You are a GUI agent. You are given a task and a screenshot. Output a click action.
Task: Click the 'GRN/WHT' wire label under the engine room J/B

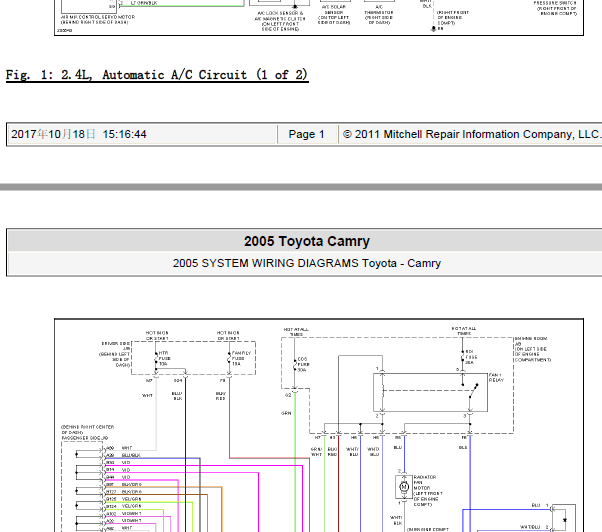click(x=316, y=452)
